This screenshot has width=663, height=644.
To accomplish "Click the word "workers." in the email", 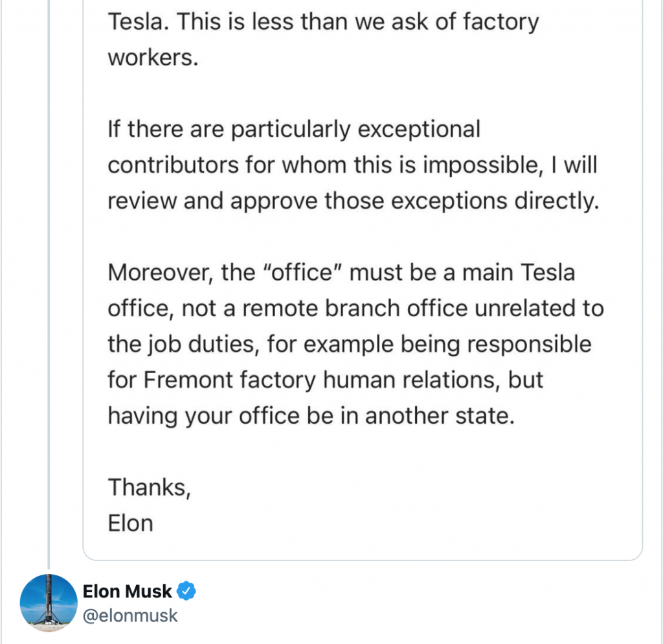I will (151, 58).
